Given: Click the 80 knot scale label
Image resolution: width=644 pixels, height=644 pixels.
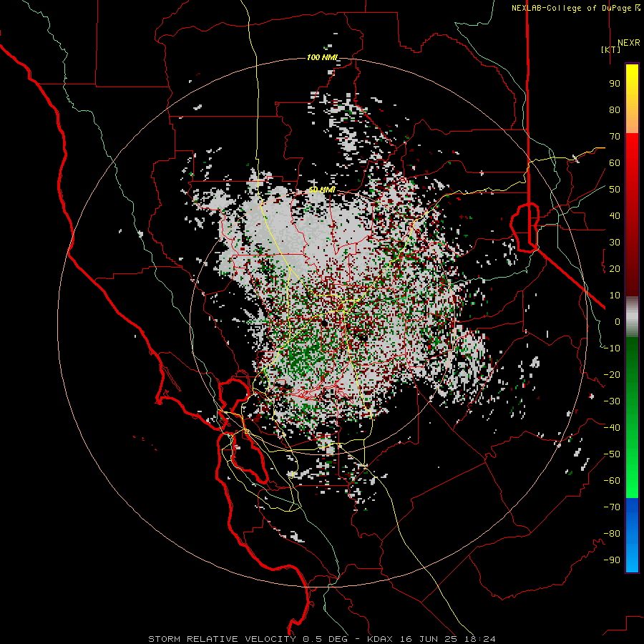Looking at the screenshot, I should click(615, 110).
